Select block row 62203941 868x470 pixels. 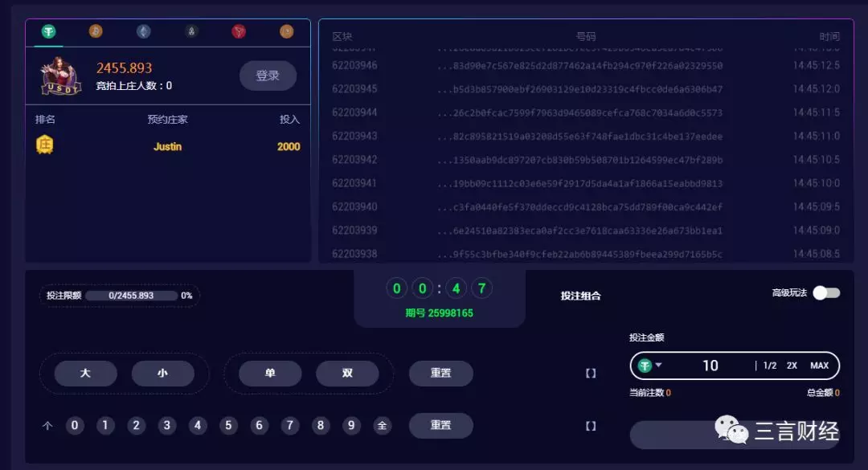click(586, 183)
